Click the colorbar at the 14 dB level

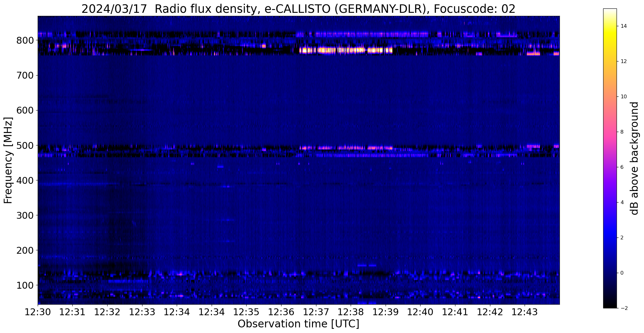pos(610,26)
